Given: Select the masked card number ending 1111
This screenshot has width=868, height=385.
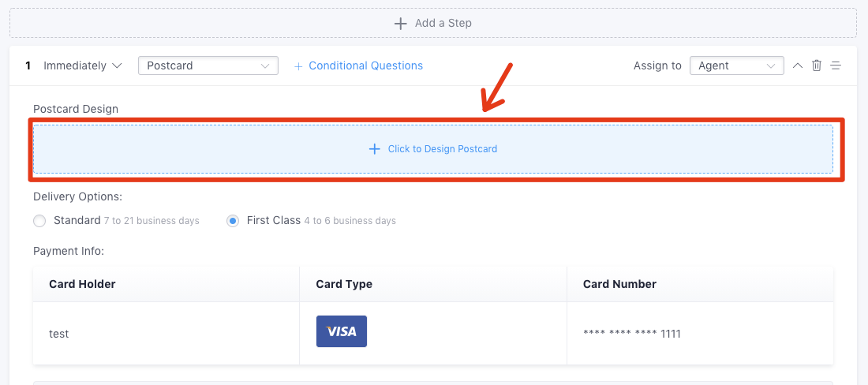Looking at the screenshot, I should click(x=631, y=334).
